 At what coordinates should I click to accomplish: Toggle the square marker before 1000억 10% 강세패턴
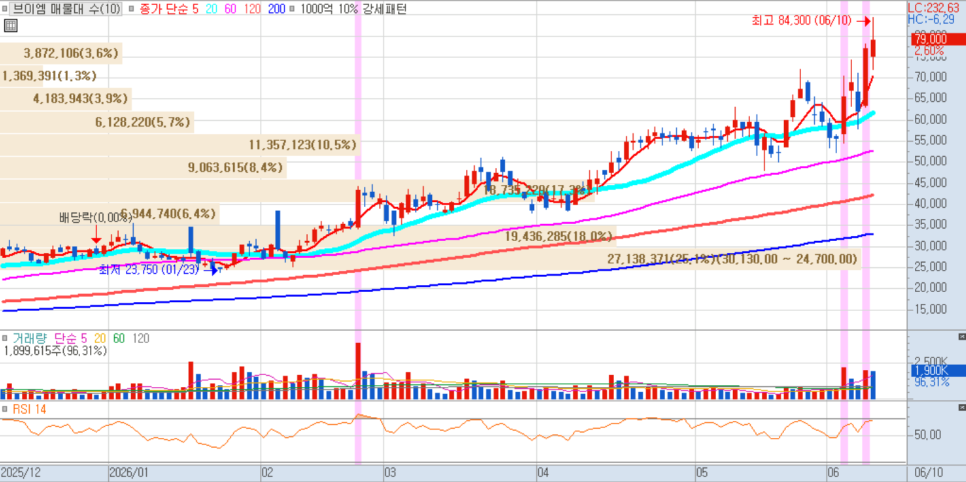(x=291, y=9)
